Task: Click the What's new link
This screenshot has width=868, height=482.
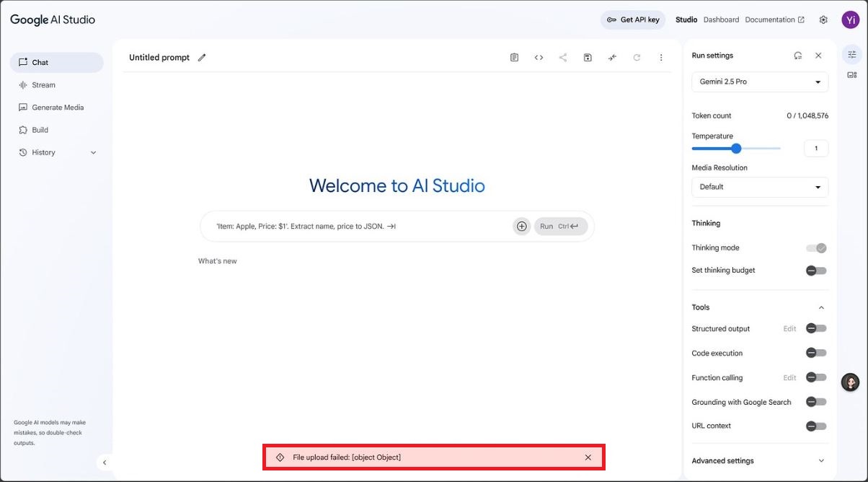Action: pyautogui.click(x=218, y=261)
